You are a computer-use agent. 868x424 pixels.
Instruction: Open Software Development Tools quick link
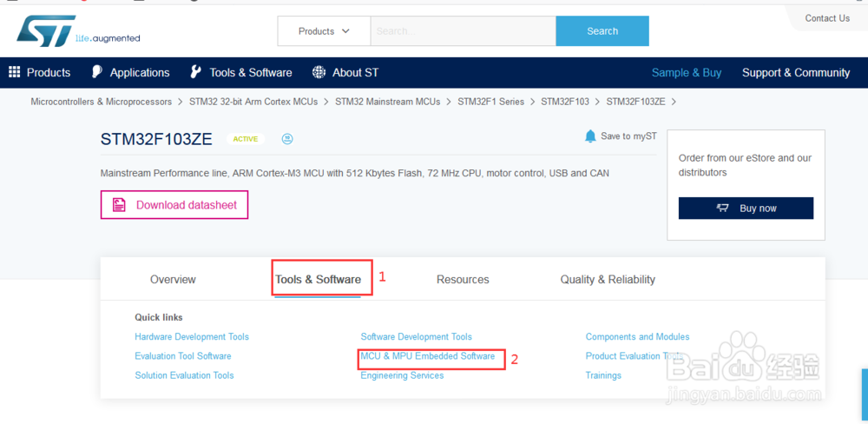417,337
